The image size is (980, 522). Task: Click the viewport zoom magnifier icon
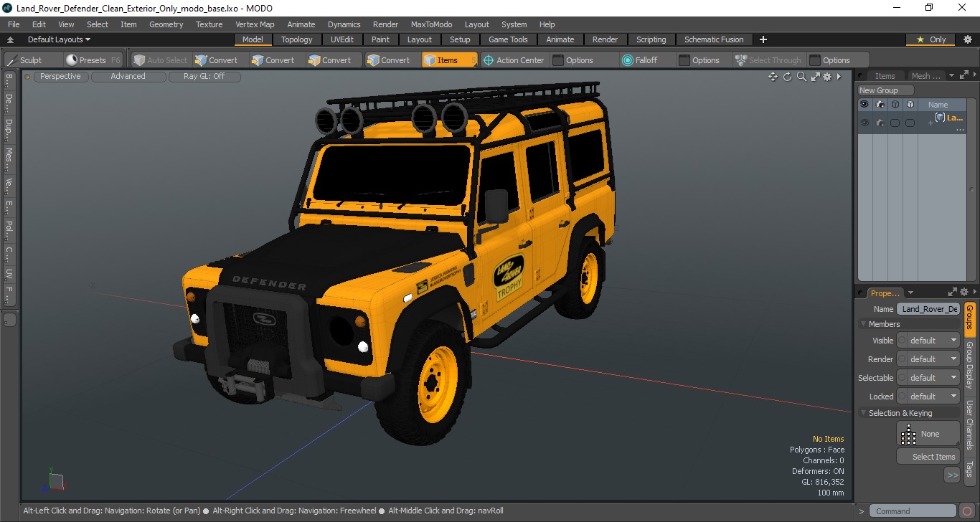tap(801, 77)
